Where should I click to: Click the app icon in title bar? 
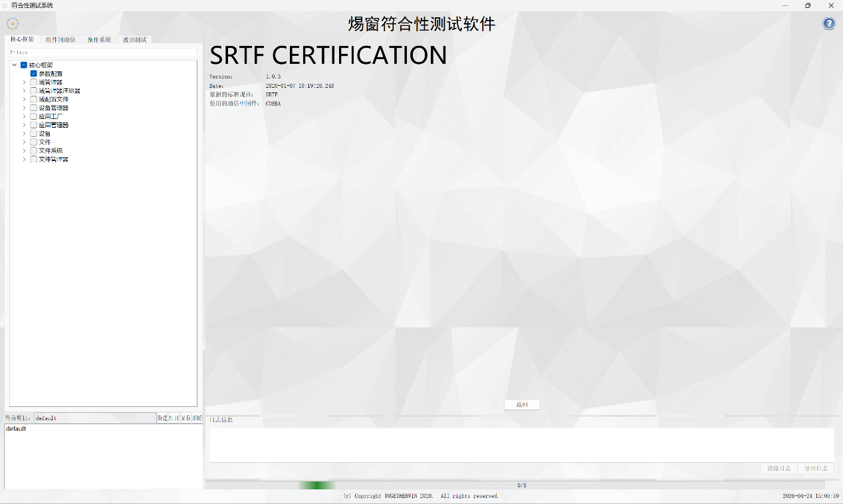[5, 5]
